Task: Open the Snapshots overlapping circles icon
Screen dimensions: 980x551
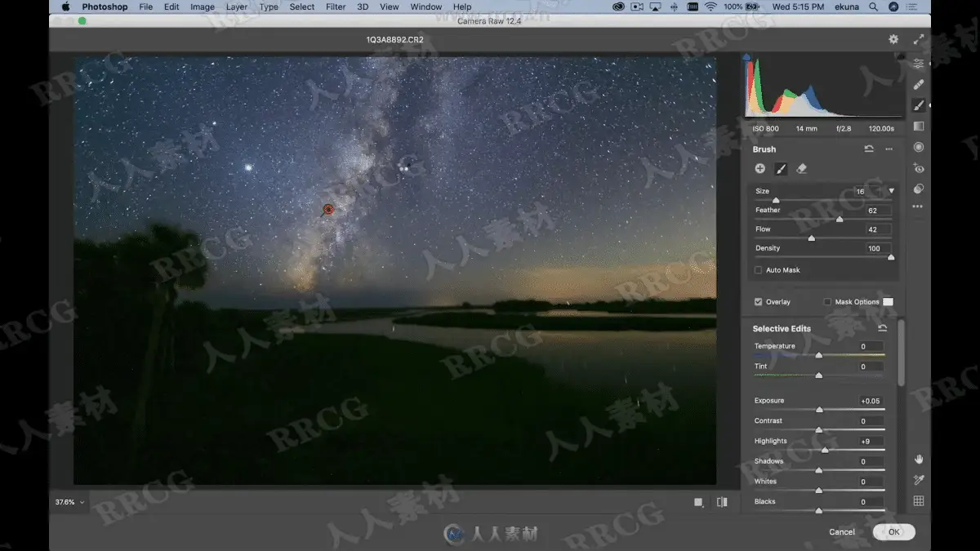Action: [x=919, y=189]
